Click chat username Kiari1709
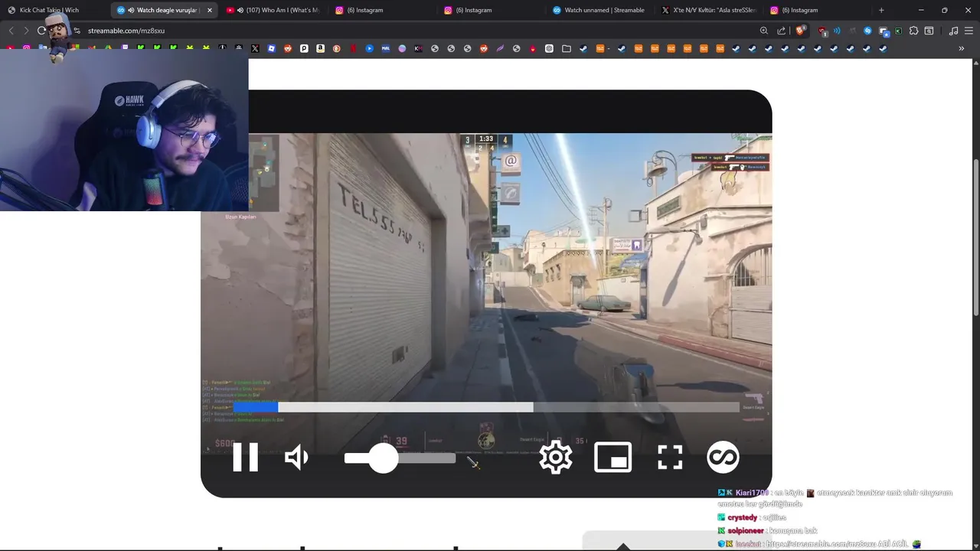The width and height of the screenshot is (980, 551). pyautogui.click(x=752, y=493)
